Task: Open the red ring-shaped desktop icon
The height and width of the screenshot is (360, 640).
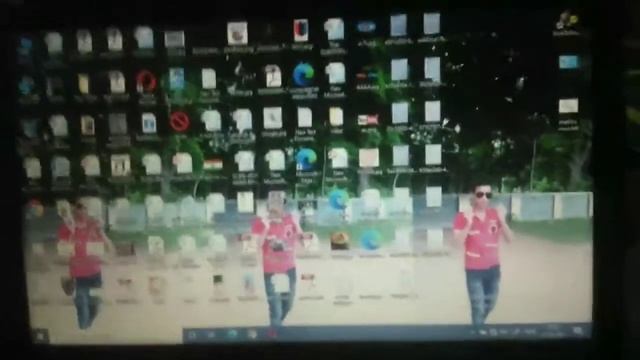Action: click(x=146, y=81)
